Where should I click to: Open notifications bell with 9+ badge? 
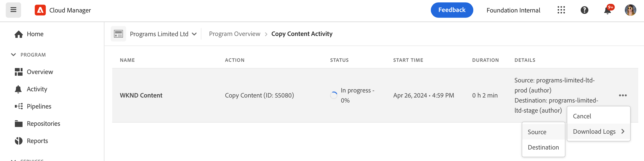[x=608, y=11]
